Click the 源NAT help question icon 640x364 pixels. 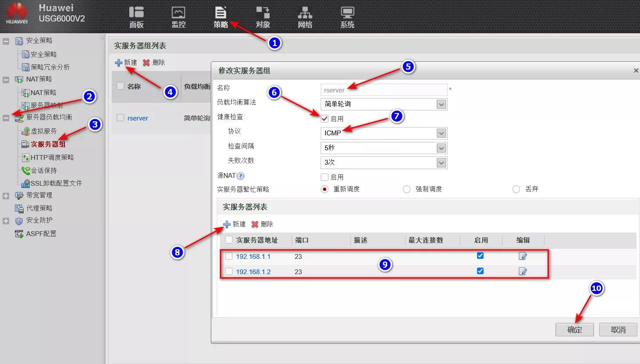click(x=240, y=176)
